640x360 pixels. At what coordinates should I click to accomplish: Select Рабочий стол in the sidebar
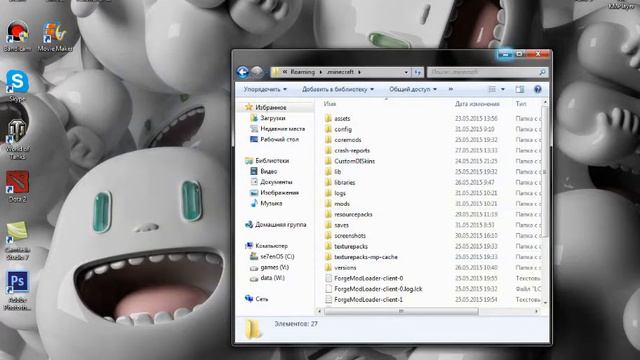click(279, 139)
